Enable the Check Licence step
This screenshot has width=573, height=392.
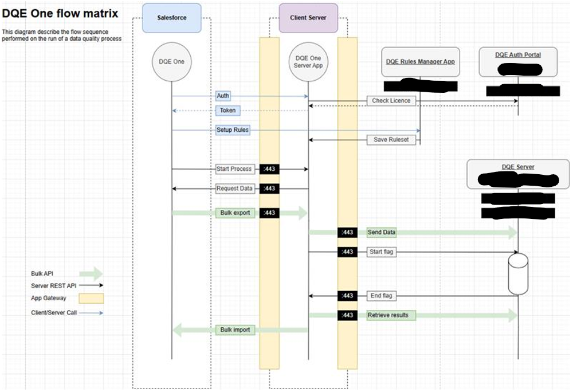(x=391, y=100)
